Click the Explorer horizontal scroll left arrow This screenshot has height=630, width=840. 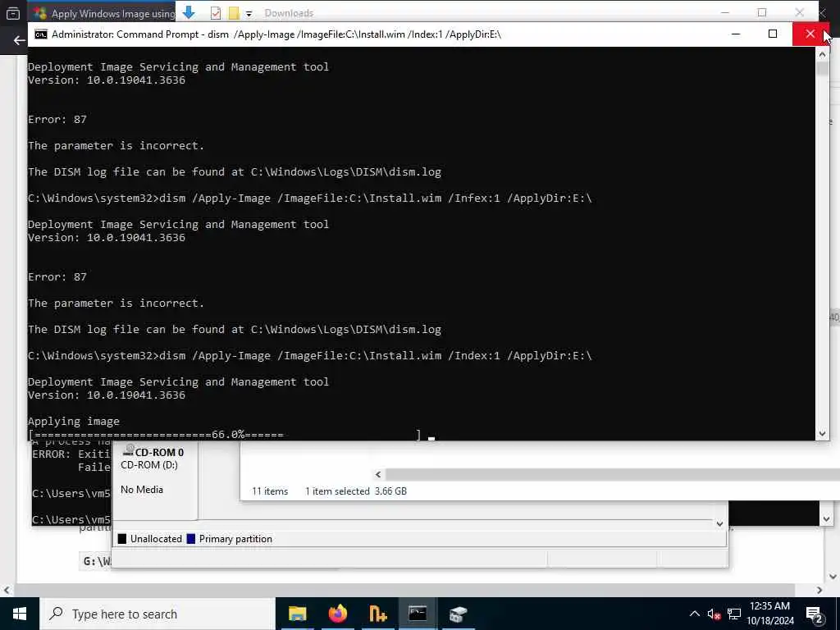coord(378,474)
